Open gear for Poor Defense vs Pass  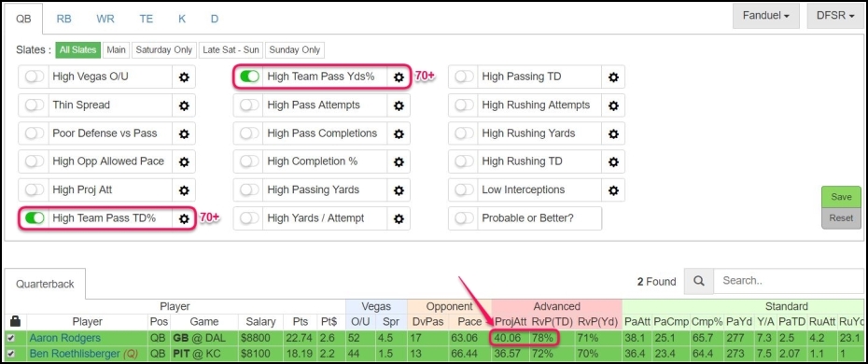(x=184, y=133)
